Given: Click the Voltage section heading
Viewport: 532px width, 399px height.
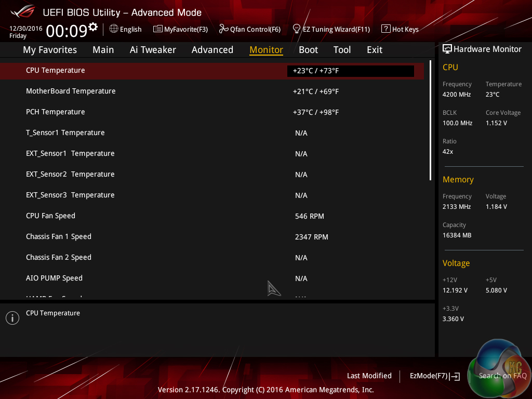Looking at the screenshot, I should (456, 263).
